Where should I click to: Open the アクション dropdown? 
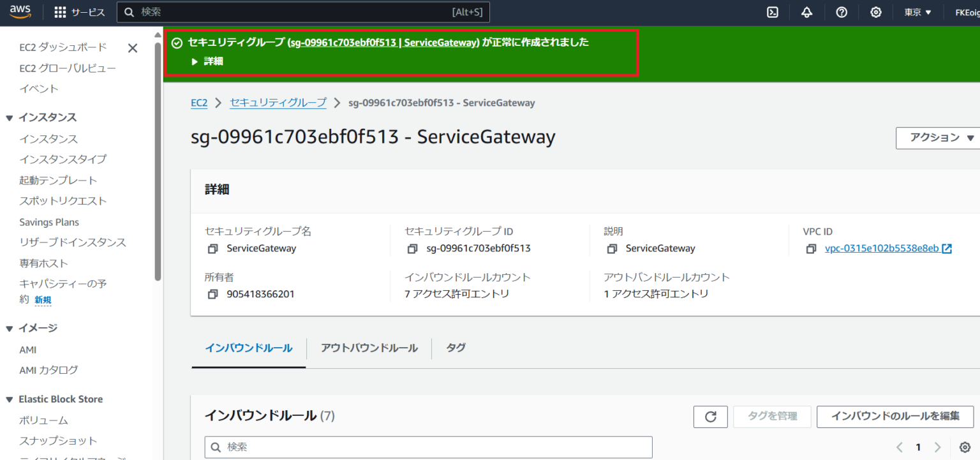pyautogui.click(x=937, y=137)
